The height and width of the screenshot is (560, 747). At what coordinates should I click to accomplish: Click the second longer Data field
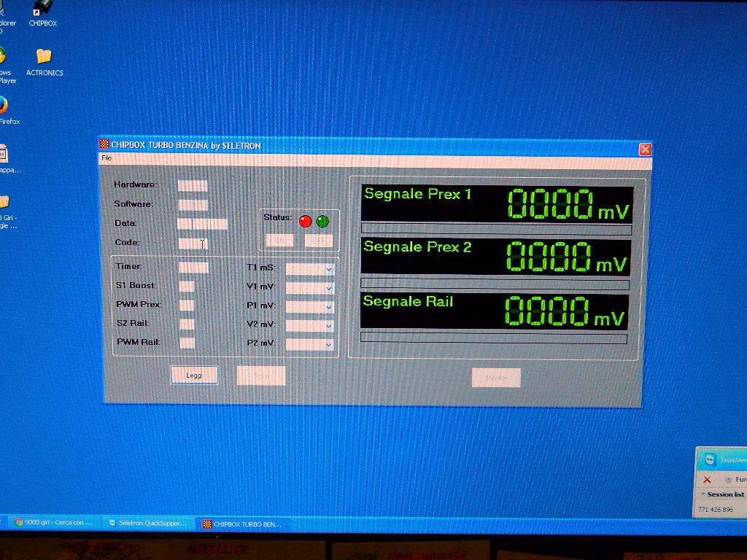pos(210,225)
